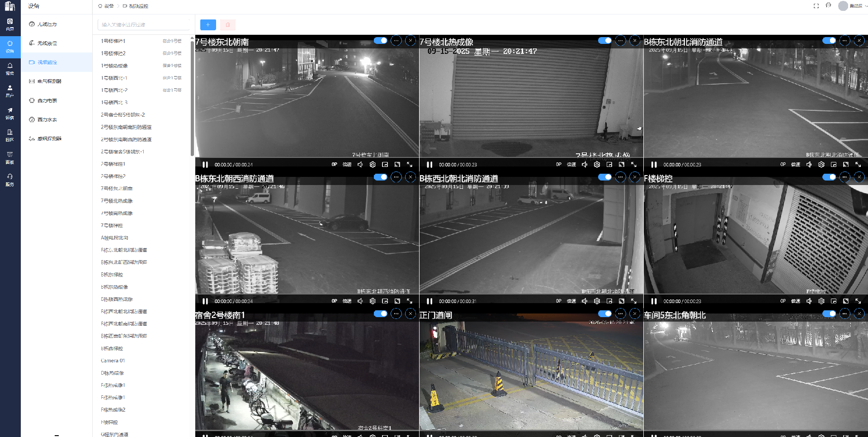Click the keyword filter search box

pyautogui.click(x=144, y=25)
